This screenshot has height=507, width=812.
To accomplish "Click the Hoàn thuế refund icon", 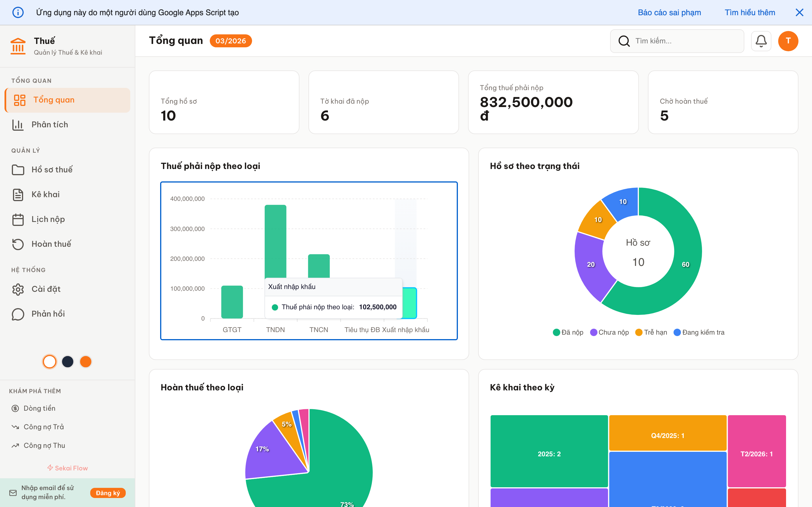I will (18, 244).
